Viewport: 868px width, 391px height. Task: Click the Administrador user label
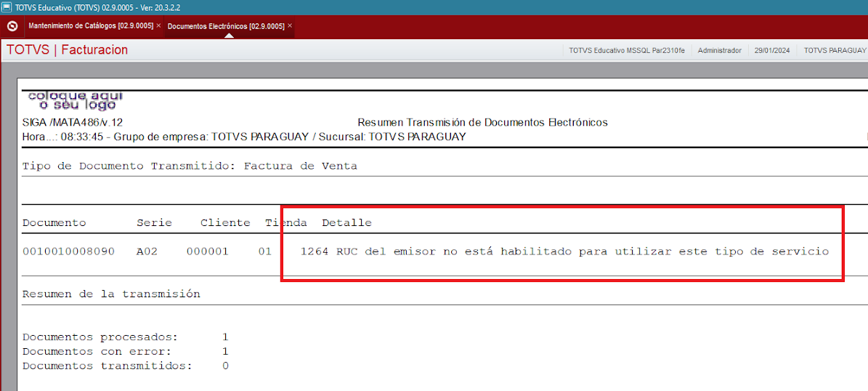[x=720, y=50]
